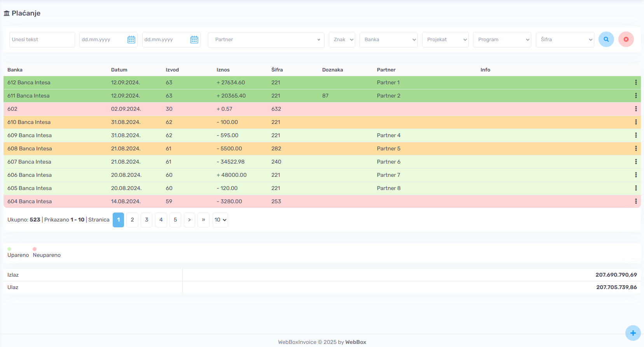Click date 02.09.2024. cell
Viewport: 644px width, 347px height.
126,109
